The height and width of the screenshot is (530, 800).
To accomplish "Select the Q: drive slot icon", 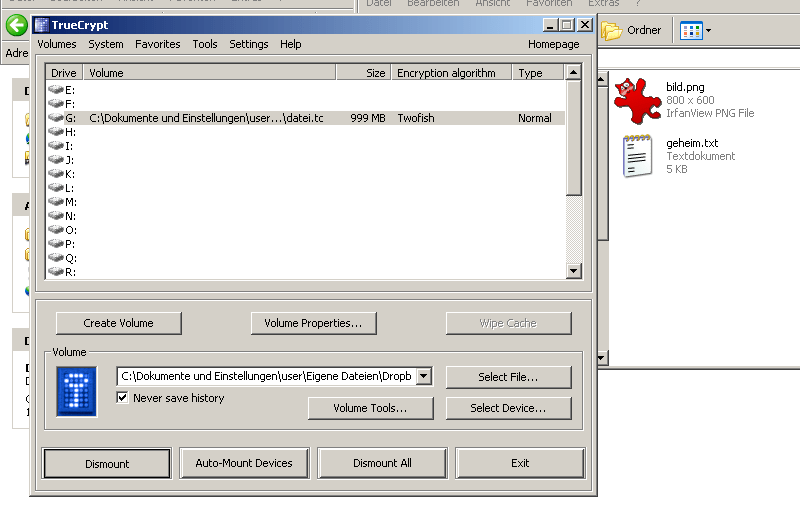I will pos(56,258).
